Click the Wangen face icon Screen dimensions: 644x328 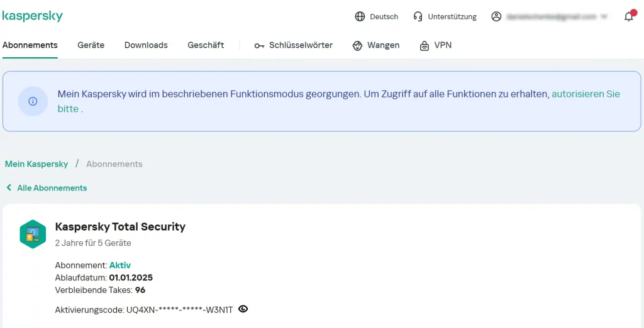(358, 46)
